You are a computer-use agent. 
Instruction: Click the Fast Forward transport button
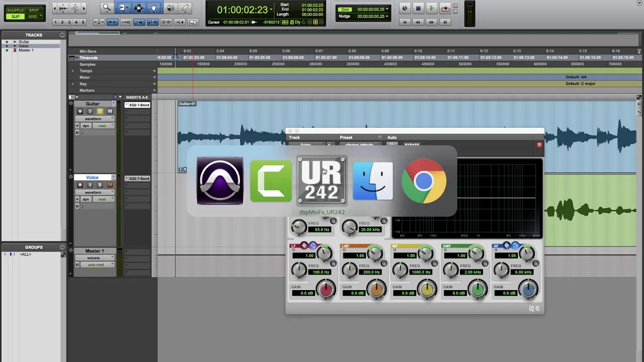(431, 22)
